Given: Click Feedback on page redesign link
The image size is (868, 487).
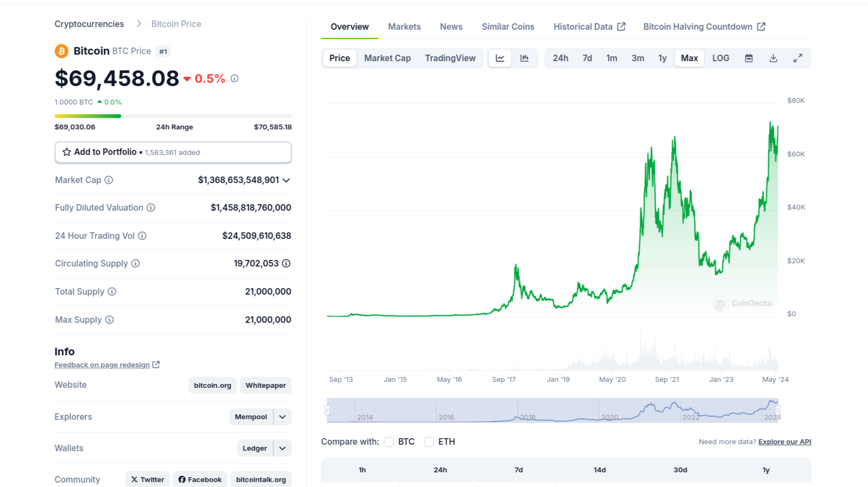Looking at the screenshot, I should tap(102, 365).
